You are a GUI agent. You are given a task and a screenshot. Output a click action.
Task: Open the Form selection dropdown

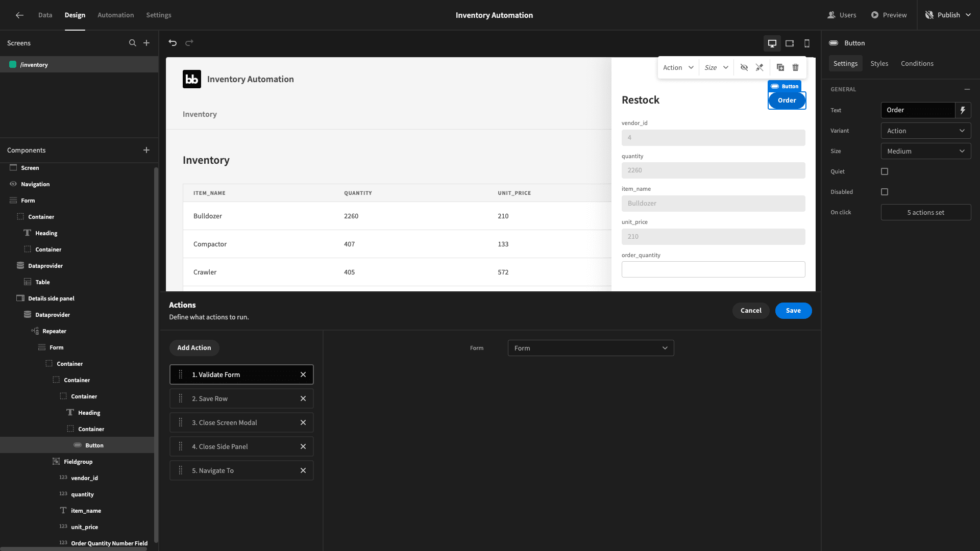(x=591, y=348)
